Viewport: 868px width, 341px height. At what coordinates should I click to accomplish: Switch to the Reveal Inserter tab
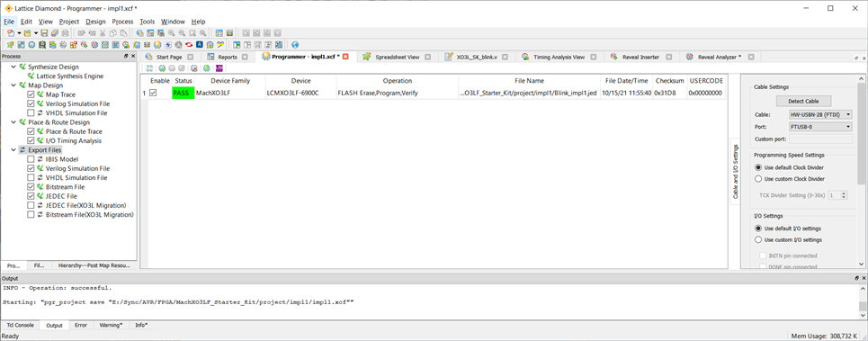(x=640, y=57)
